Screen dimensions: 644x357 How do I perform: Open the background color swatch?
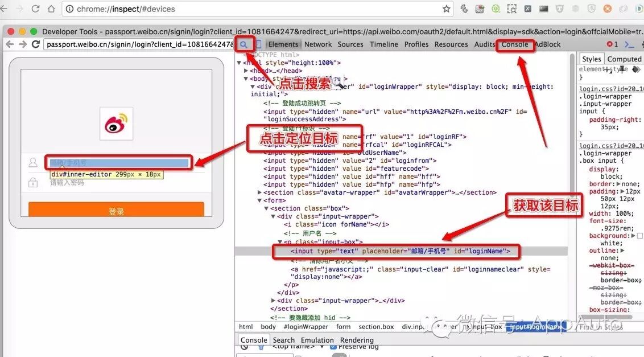[639, 236]
